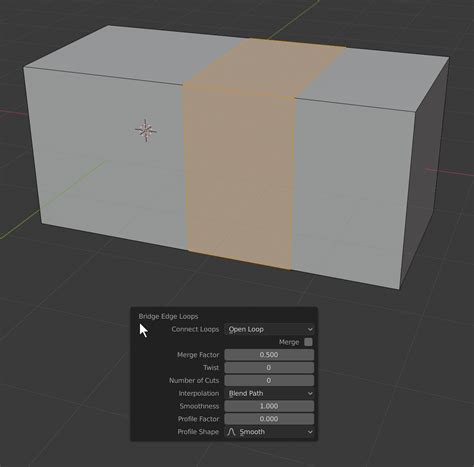Viewport: 474px width, 467px height.
Task: Click the Twist label
Action: [x=211, y=368]
